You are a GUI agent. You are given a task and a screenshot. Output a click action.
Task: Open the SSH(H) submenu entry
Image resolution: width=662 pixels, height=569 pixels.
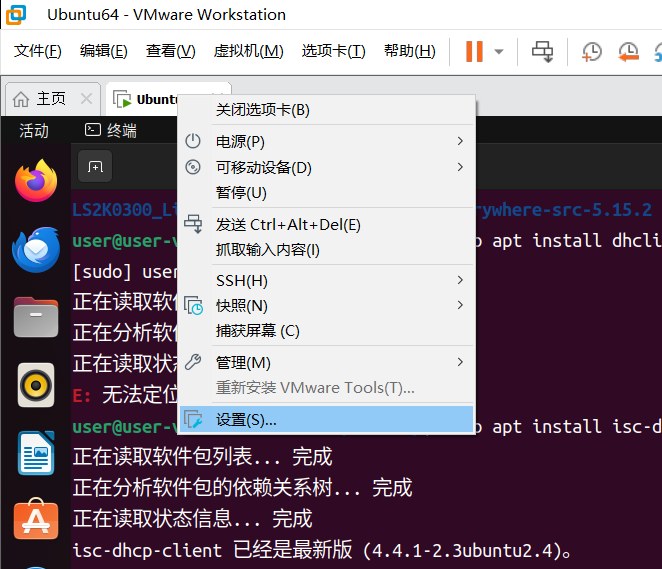pos(326,280)
